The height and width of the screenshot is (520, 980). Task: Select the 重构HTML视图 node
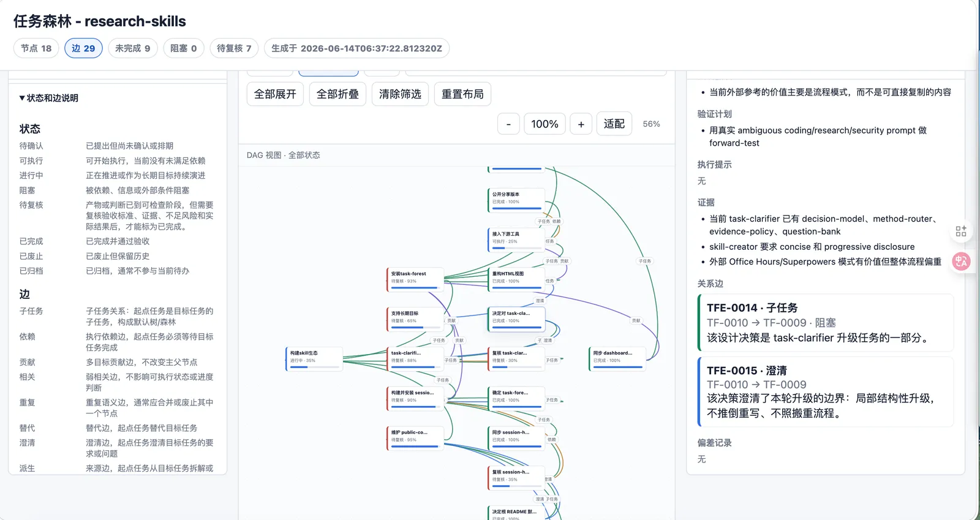[x=516, y=279]
